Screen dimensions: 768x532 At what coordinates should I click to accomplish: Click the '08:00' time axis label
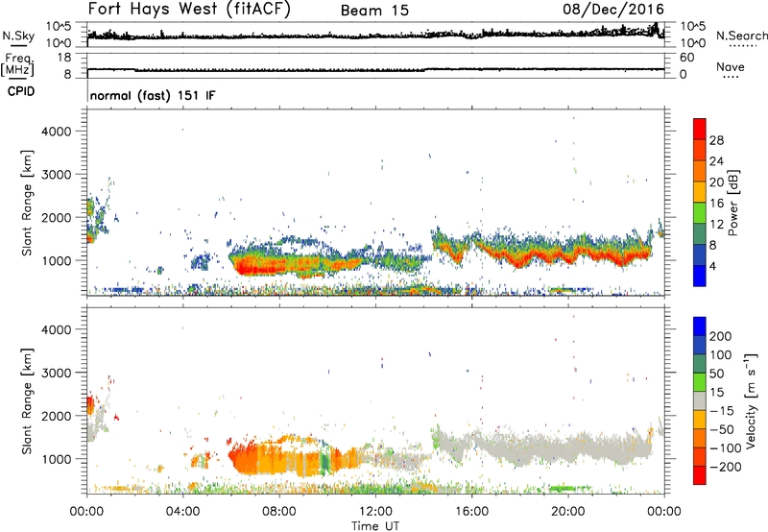click(279, 512)
